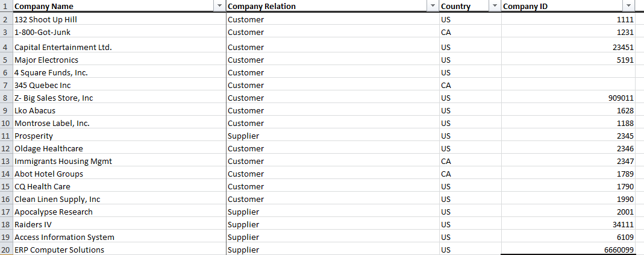Select row header 20
Screen dimensions: 644x255
[6, 250]
